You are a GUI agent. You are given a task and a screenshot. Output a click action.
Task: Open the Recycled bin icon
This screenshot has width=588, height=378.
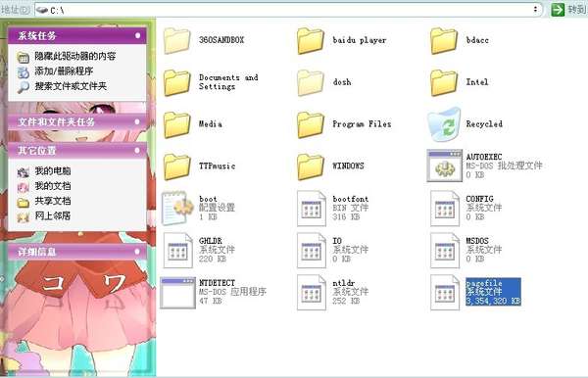coord(444,124)
